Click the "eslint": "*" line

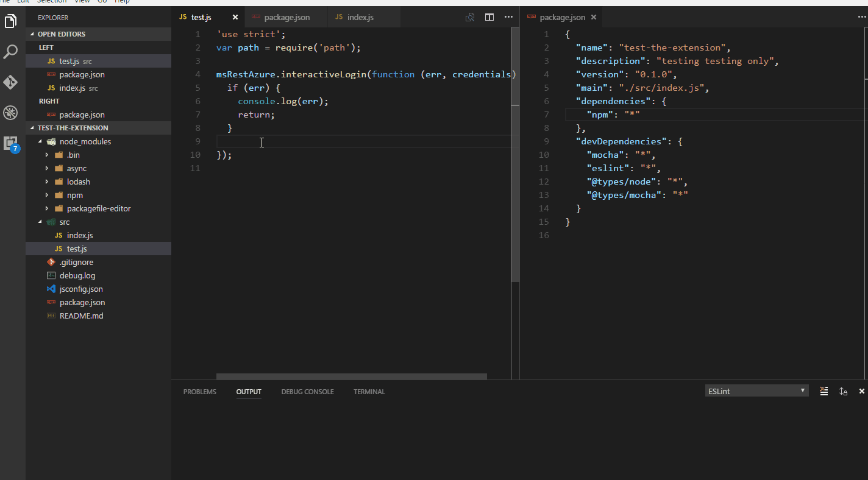click(x=624, y=168)
